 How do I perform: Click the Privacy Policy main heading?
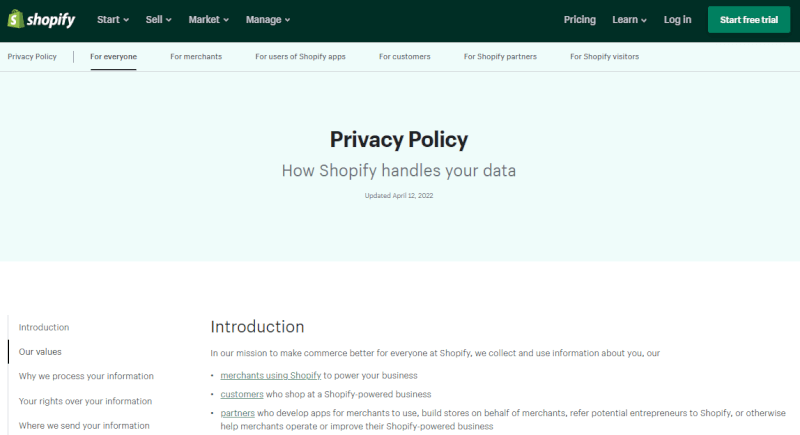click(398, 139)
